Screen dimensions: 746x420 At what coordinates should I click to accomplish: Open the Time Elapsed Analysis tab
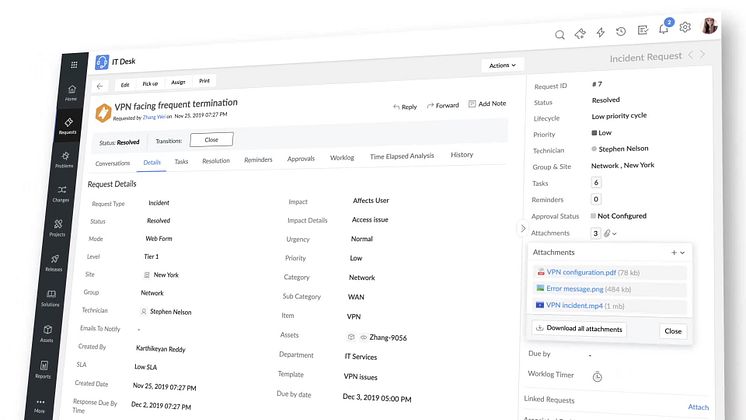[x=402, y=156]
